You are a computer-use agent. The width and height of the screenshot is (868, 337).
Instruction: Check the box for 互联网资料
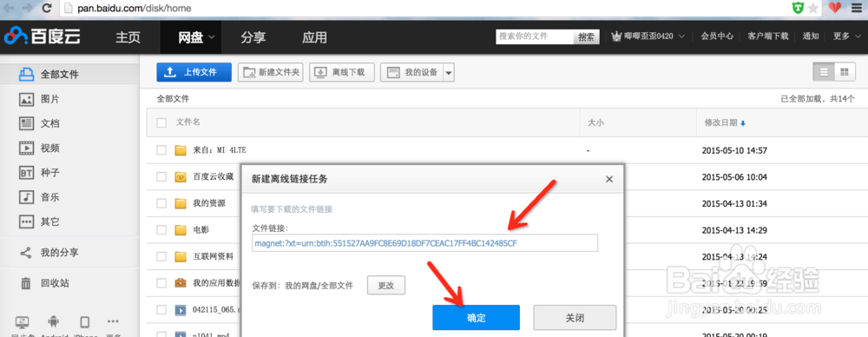(x=161, y=256)
